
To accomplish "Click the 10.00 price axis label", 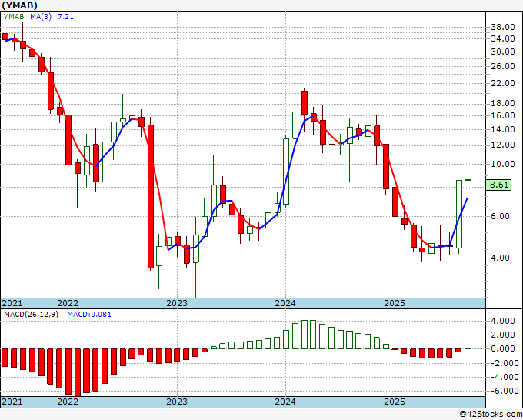I will click(x=503, y=164).
